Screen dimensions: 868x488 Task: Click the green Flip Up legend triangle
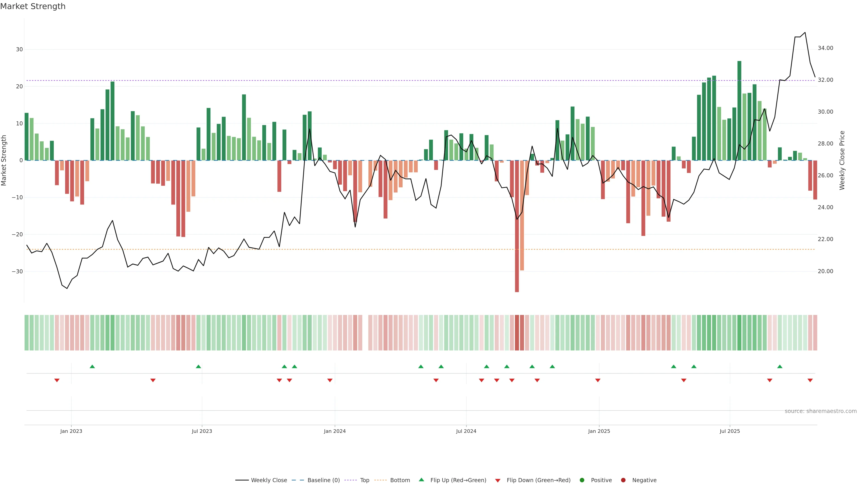421,480
